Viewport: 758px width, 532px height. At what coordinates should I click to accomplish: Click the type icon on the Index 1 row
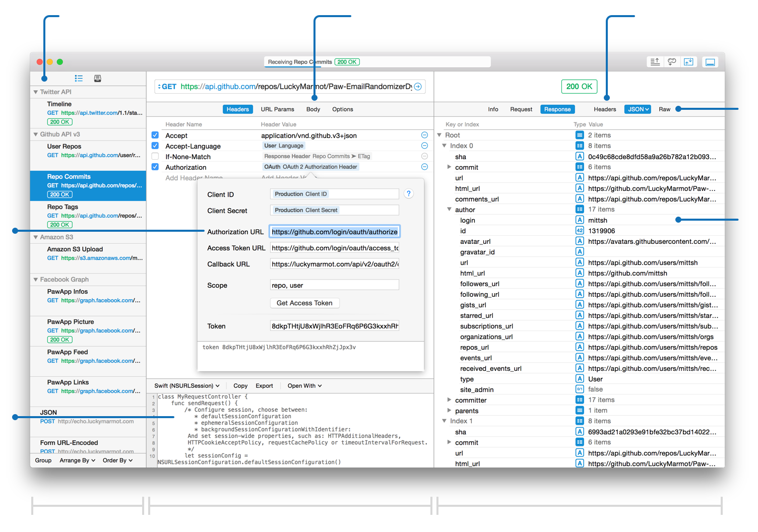pyautogui.click(x=580, y=421)
